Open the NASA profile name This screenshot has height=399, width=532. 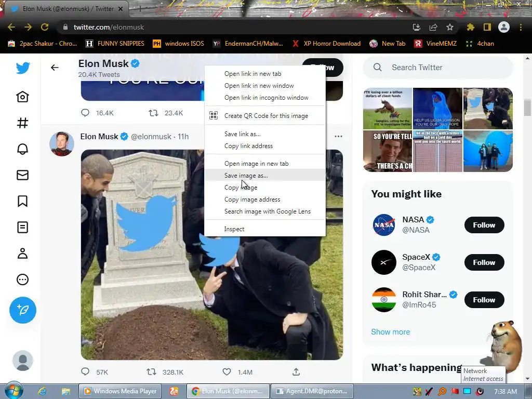413,220
